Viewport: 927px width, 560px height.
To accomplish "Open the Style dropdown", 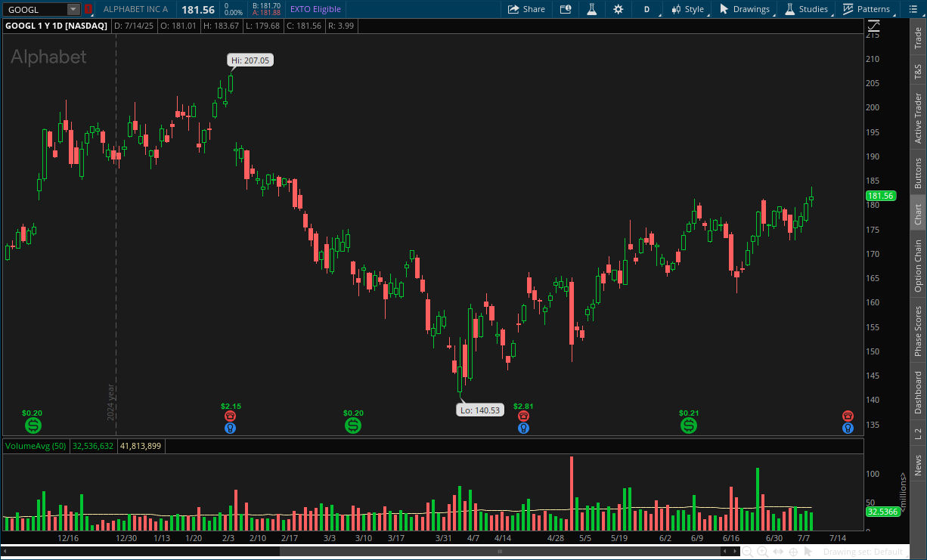I will [687, 9].
